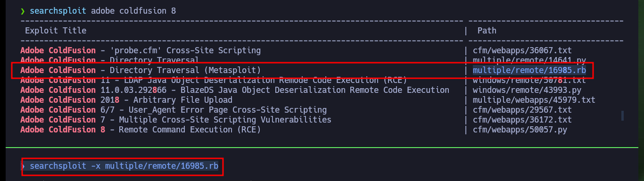Click path multiple/webapps/45979.txt
644x181 pixels.
[534, 100]
